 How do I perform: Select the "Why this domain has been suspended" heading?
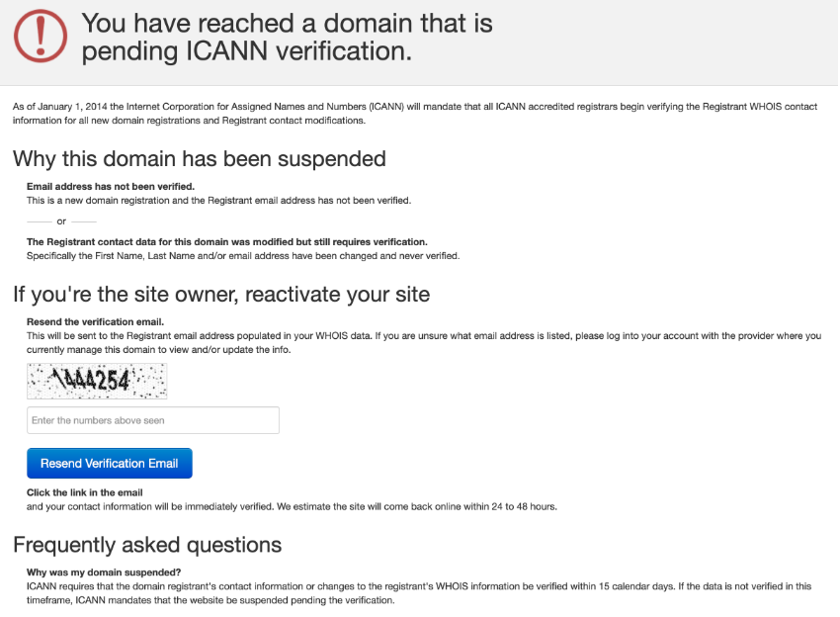click(199, 158)
